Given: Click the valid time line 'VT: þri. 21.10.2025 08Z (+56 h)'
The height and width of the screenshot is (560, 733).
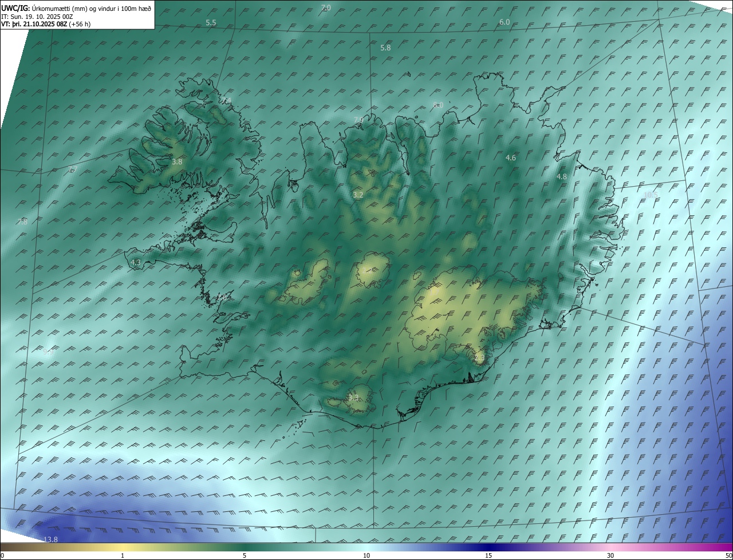Looking at the screenshot, I should pyautogui.click(x=46, y=24).
